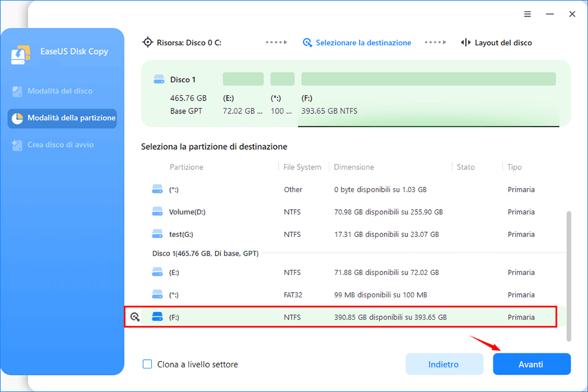Image resolution: width=588 pixels, height=392 pixels.
Task: Click the Volume(D:) partition drive icon
Action: pos(157,212)
